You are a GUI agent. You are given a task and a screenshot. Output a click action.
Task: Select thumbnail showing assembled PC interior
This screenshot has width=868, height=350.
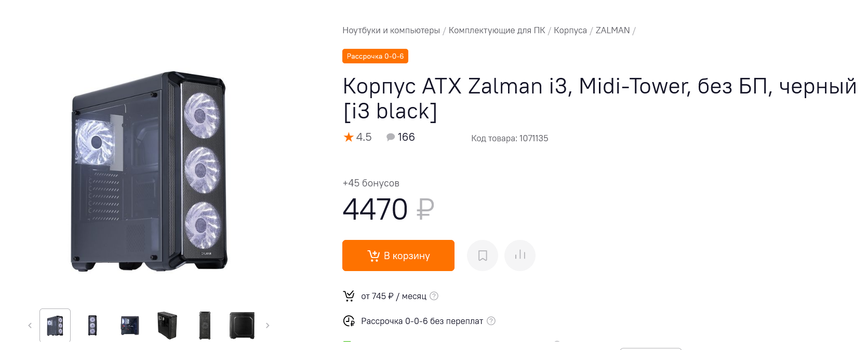pyautogui.click(x=130, y=326)
